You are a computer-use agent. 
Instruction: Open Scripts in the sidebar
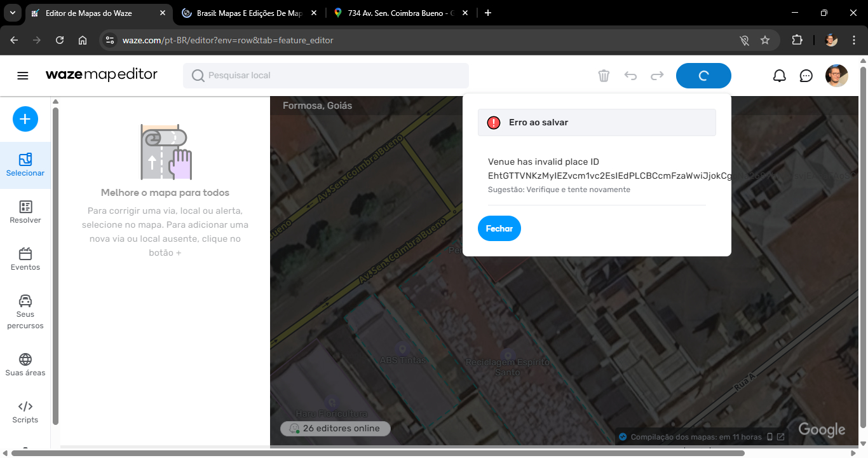pyautogui.click(x=25, y=412)
